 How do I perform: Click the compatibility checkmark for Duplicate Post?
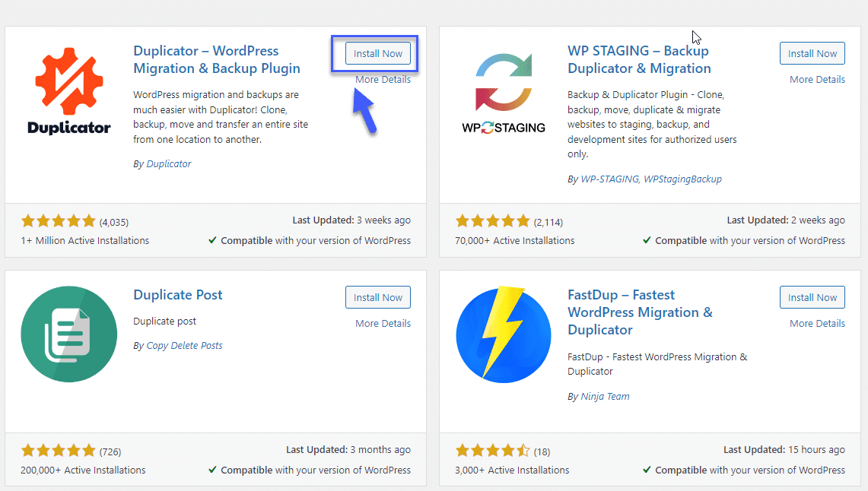(x=213, y=470)
